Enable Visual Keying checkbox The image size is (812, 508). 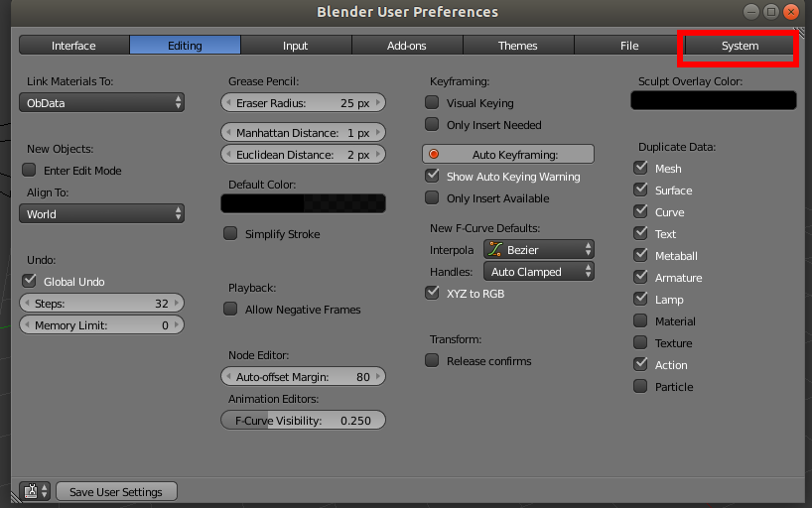point(432,102)
